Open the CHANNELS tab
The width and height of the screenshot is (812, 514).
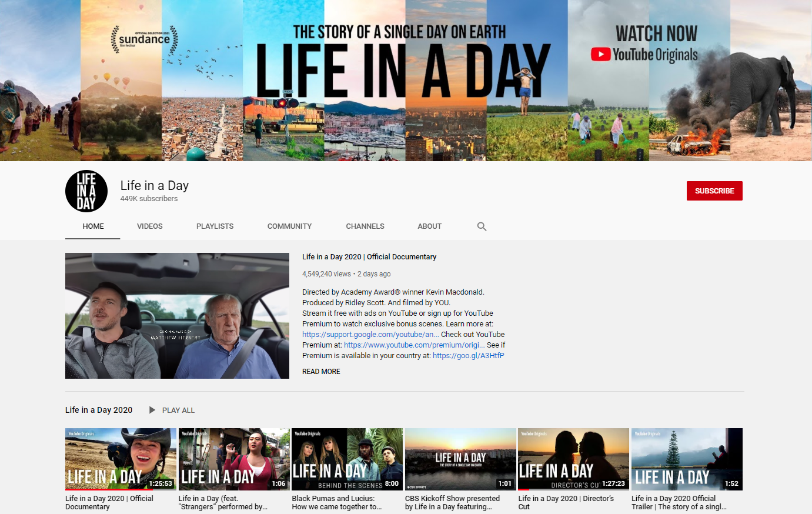coord(365,226)
